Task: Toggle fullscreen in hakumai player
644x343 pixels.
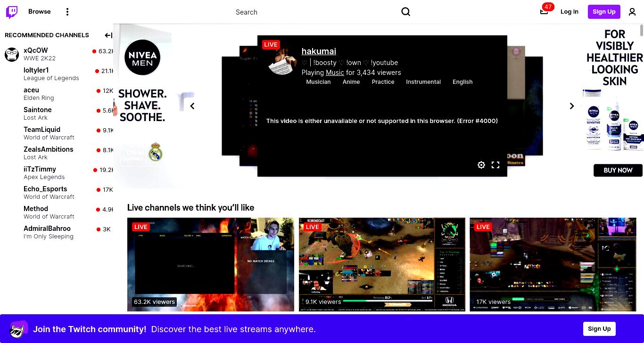Action: pyautogui.click(x=495, y=165)
